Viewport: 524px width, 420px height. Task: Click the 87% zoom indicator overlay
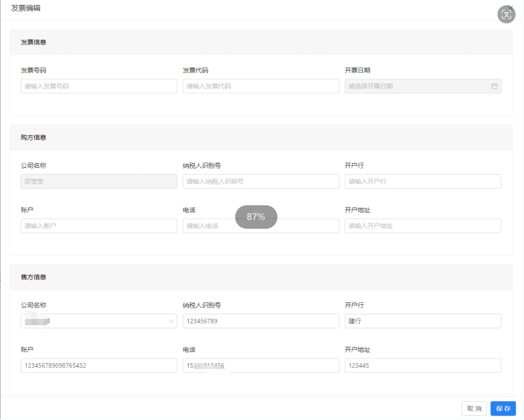[256, 217]
